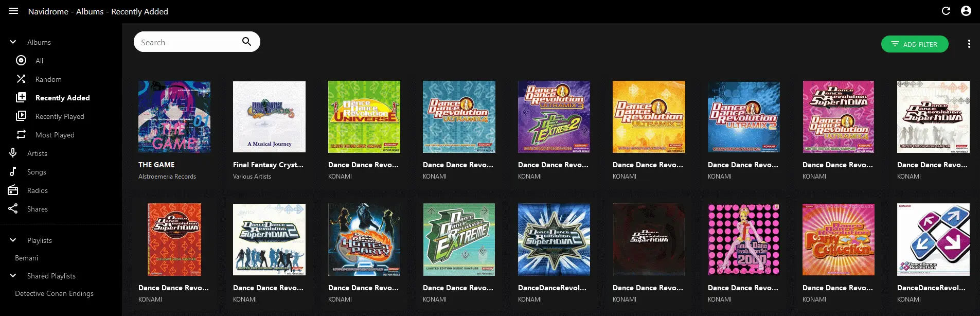Open the hamburger menu icon
Viewport: 980px width, 316px height.
pos(13,11)
